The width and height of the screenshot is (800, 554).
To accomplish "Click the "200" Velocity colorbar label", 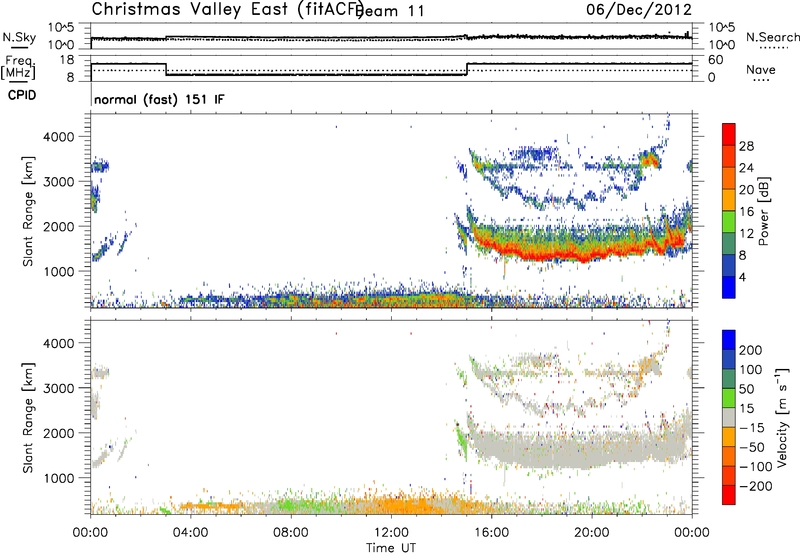I will click(751, 350).
